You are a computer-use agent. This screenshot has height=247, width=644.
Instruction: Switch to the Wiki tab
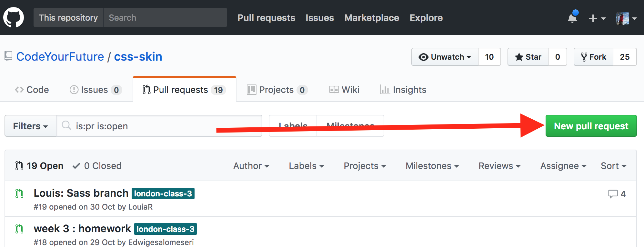[x=344, y=90]
